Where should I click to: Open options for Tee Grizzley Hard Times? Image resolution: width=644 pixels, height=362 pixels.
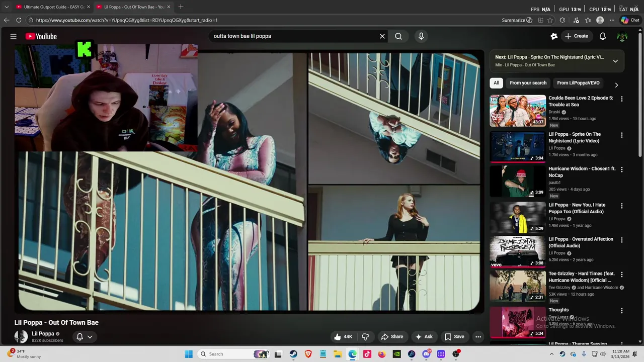622,275
